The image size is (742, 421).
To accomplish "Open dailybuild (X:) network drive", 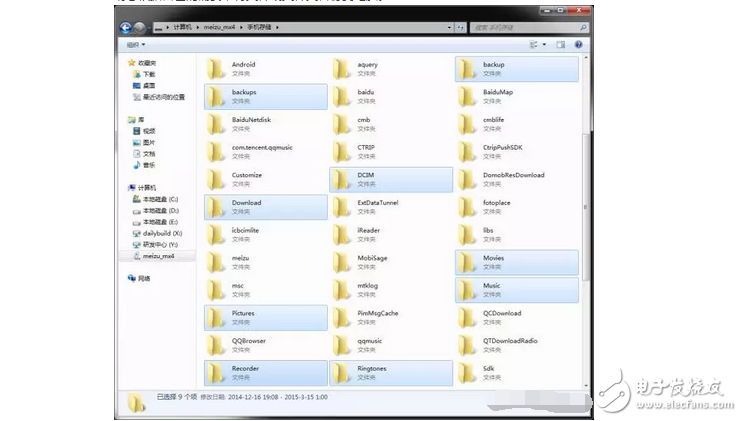I will [161, 233].
